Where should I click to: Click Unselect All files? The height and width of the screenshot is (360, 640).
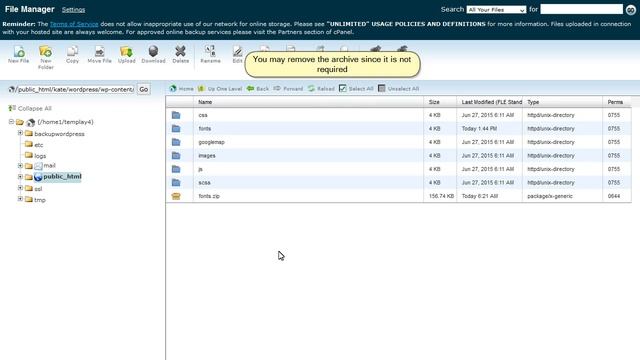click(398, 89)
